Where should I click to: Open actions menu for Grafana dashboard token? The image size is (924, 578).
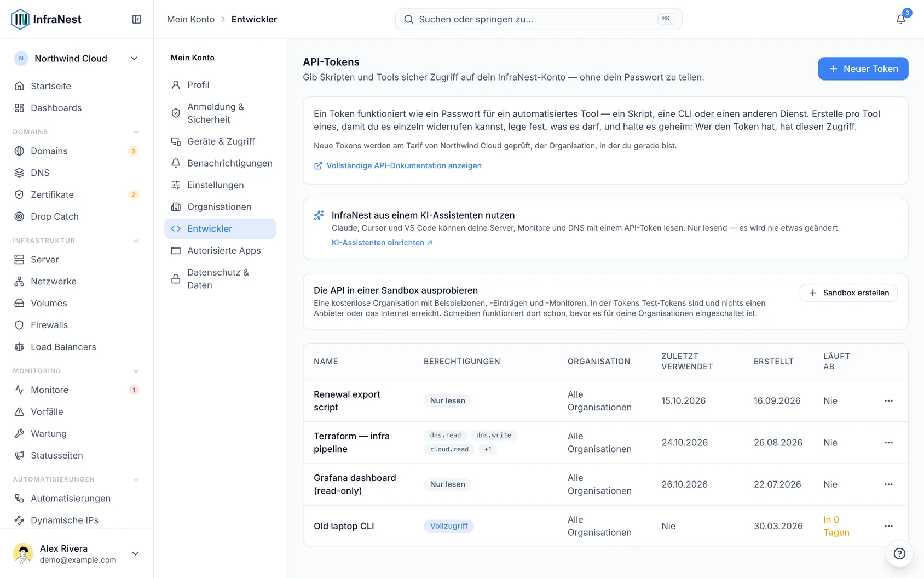click(x=888, y=484)
